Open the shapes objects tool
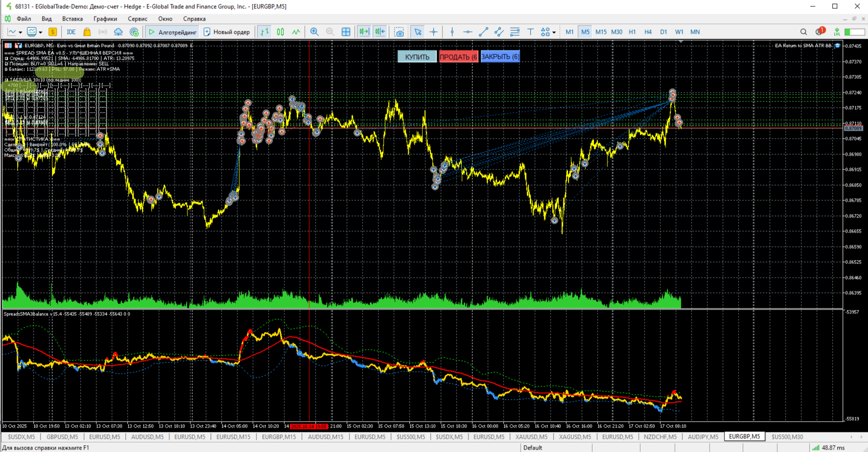Viewport: 868px width, 452px height. tap(545, 32)
